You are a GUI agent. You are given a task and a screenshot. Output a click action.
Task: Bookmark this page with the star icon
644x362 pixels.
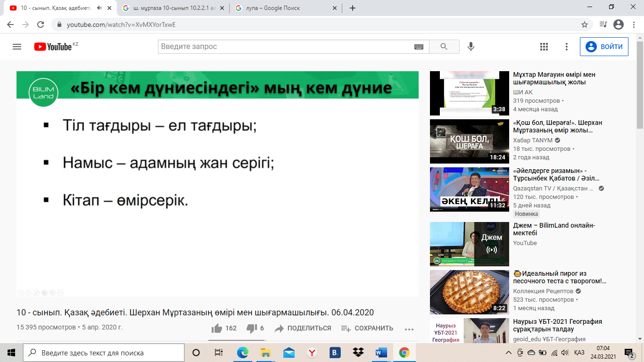click(x=585, y=25)
